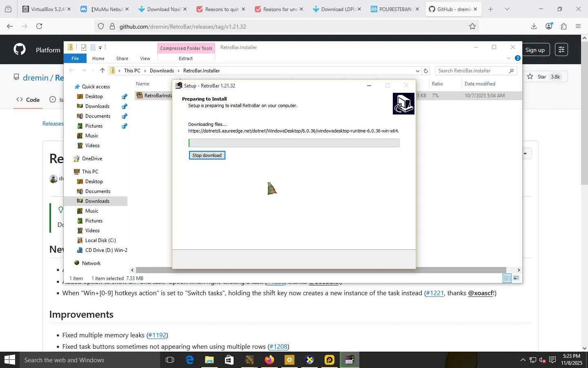Click the Properties quick access checkmark icon
The height and width of the screenshot is (368, 588).
click(84, 47)
